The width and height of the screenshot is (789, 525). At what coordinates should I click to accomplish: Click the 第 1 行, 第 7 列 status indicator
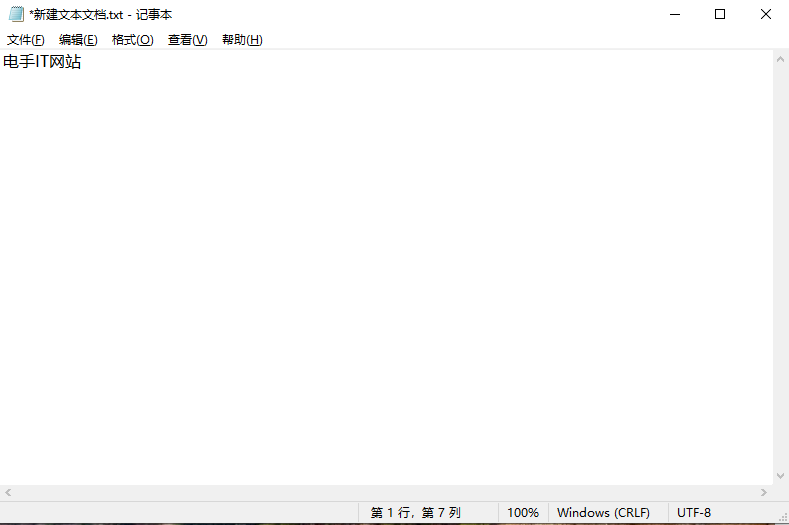pyautogui.click(x=415, y=513)
